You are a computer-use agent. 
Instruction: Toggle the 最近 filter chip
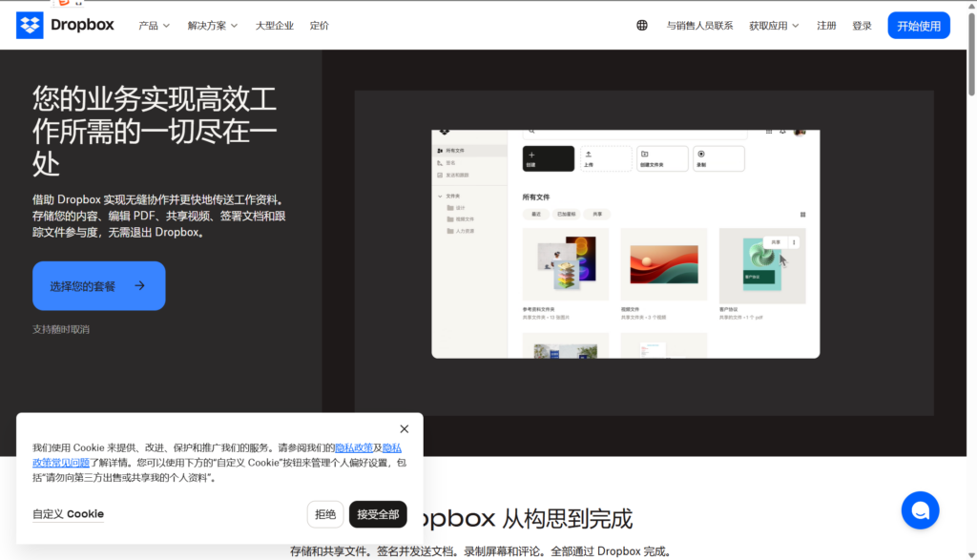coord(535,215)
